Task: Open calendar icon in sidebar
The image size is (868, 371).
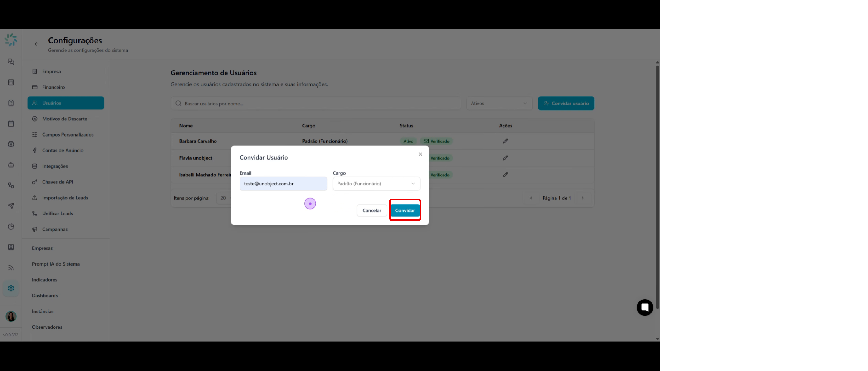Action: pyautogui.click(x=11, y=124)
